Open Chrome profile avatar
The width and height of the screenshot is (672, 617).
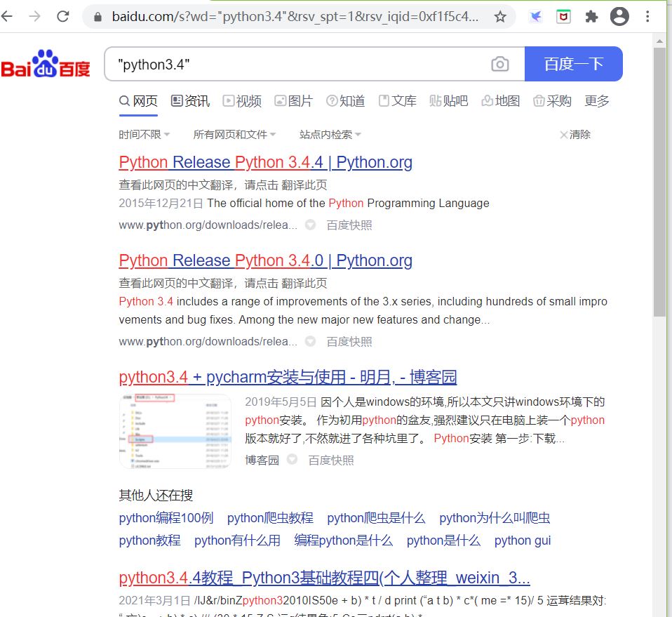(619, 17)
